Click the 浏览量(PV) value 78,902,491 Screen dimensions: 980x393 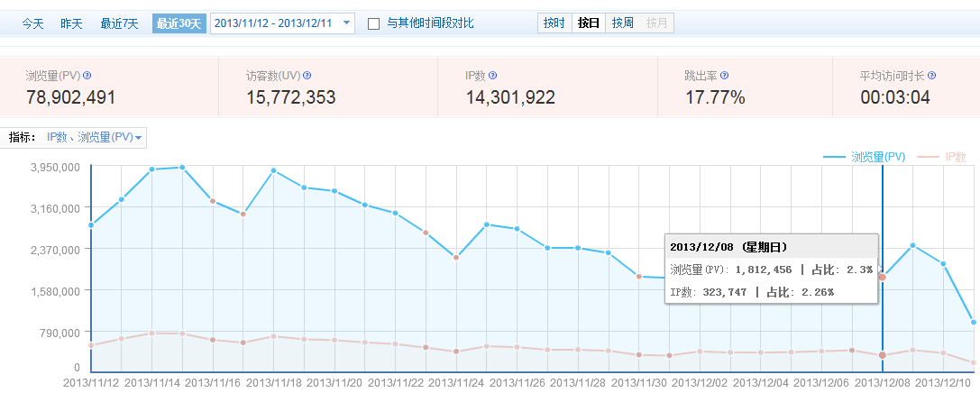(70, 97)
